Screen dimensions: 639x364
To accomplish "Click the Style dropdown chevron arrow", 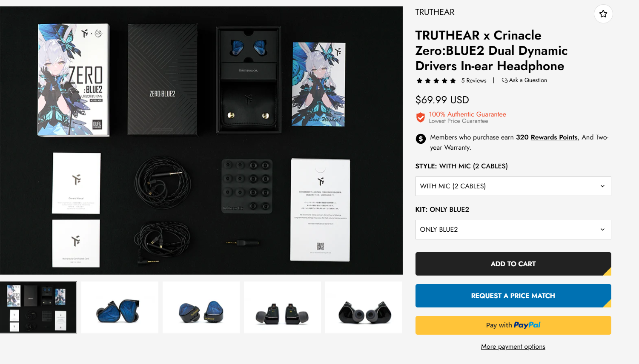I will [x=602, y=186].
